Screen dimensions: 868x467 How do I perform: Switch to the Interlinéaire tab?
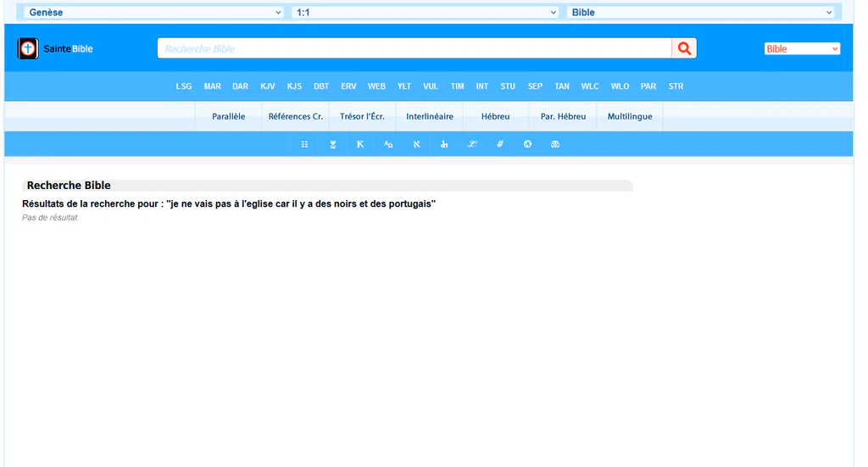pos(430,116)
